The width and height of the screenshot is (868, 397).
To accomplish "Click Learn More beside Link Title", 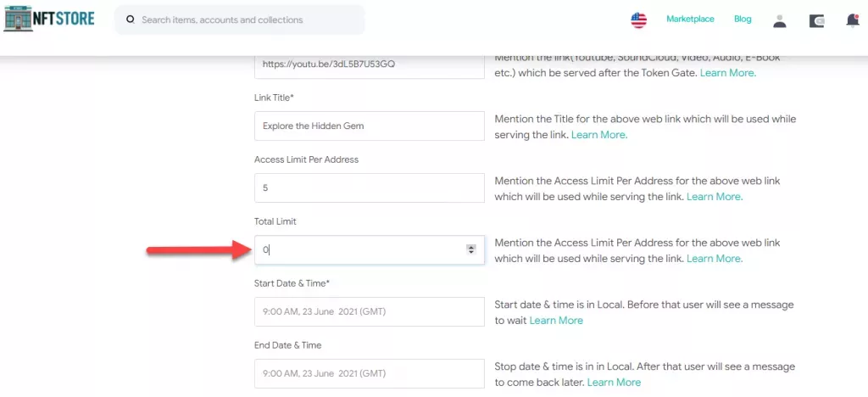I will [599, 135].
